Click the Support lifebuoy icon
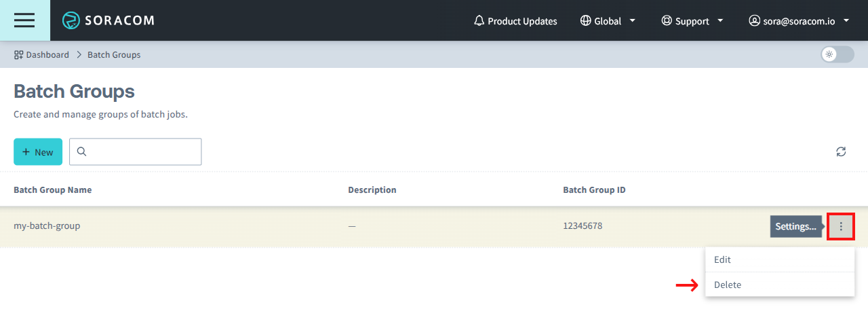The width and height of the screenshot is (868, 326). pyautogui.click(x=667, y=21)
